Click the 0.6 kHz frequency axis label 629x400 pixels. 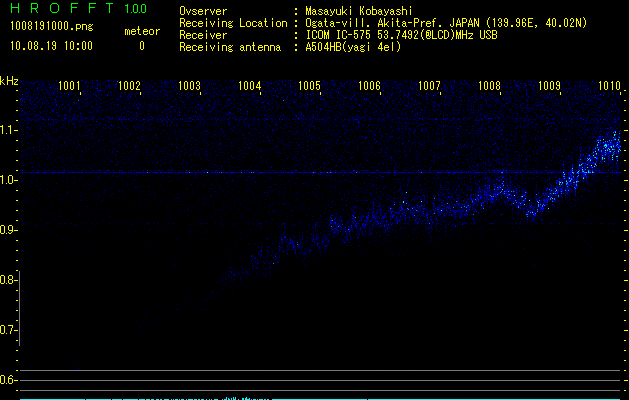(x=7, y=380)
